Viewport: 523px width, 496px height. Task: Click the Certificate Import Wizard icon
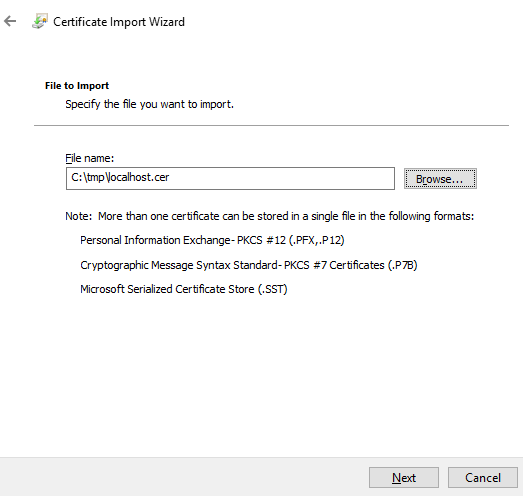pos(40,21)
